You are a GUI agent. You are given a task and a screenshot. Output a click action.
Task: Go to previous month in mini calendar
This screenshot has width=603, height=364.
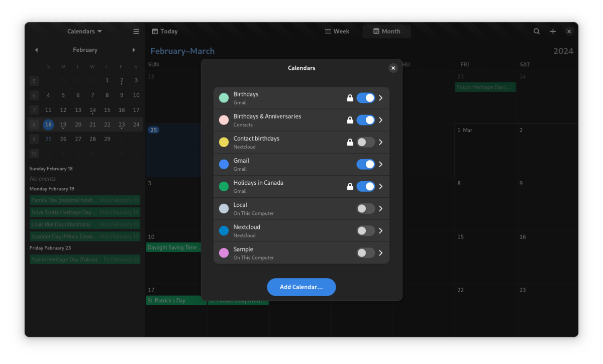pyautogui.click(x=36, y=50)
